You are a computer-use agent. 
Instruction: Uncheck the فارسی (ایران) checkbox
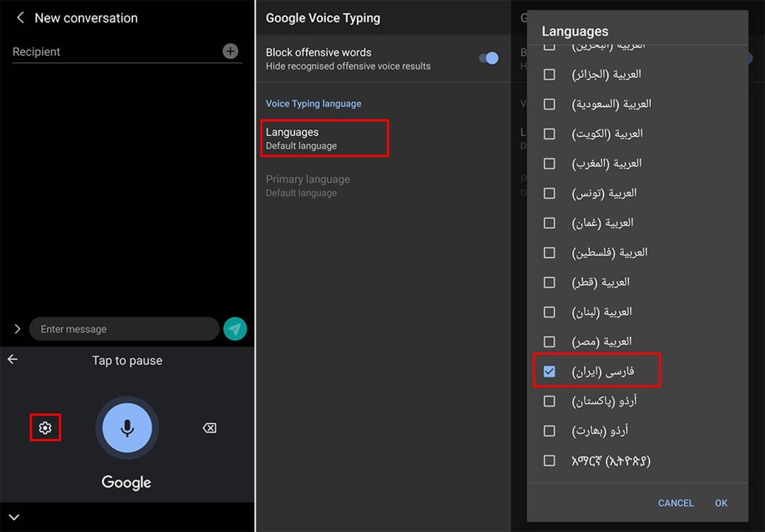(x=550, y=371)
